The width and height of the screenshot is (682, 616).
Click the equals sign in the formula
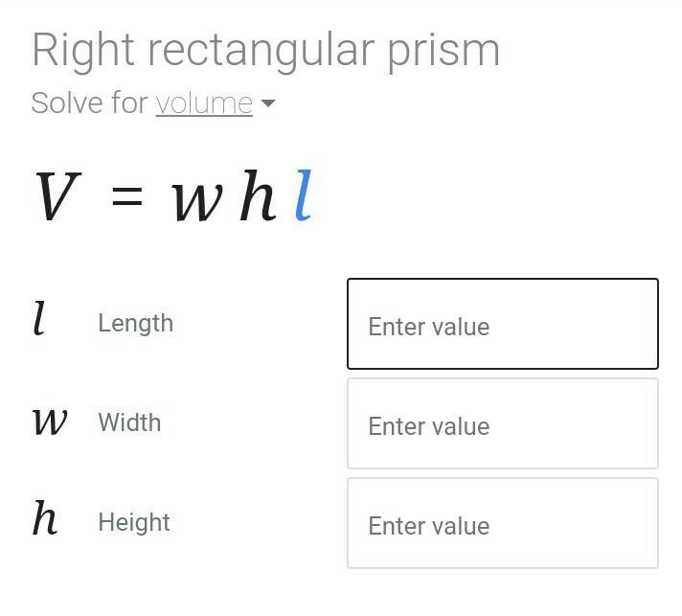(x=126, y=198)
